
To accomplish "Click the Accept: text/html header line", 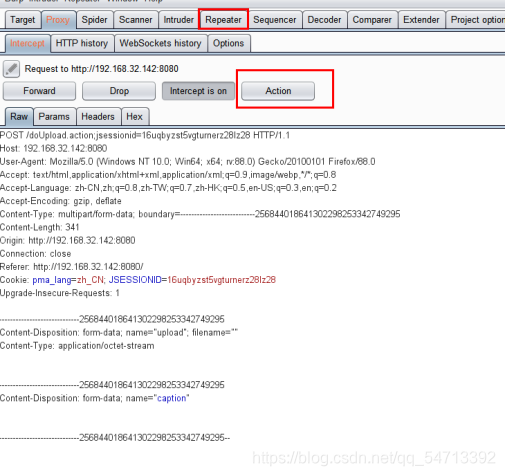I will tap(168, 175).
